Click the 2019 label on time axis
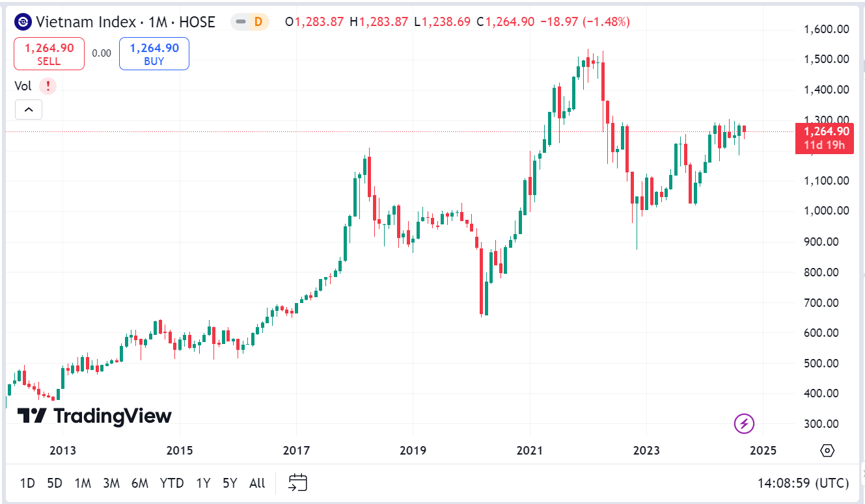Image resolution: width=865 pixels, height=504 pixels. coord(413,451)
